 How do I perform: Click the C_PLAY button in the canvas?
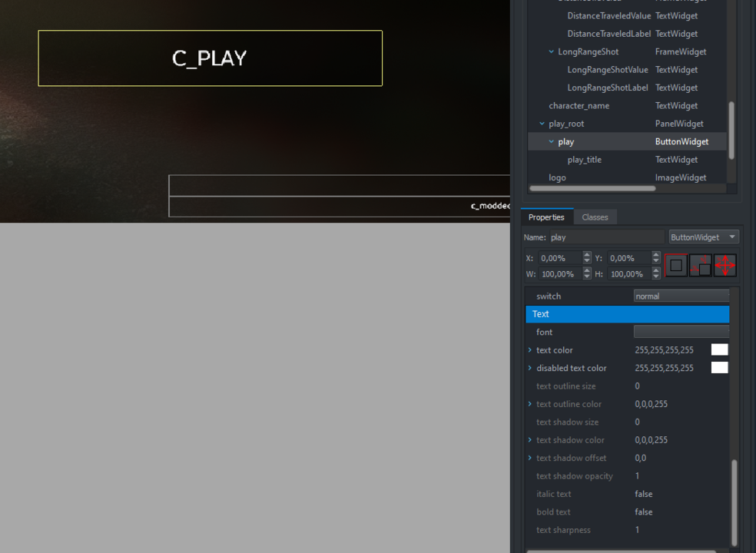point(211,58)
